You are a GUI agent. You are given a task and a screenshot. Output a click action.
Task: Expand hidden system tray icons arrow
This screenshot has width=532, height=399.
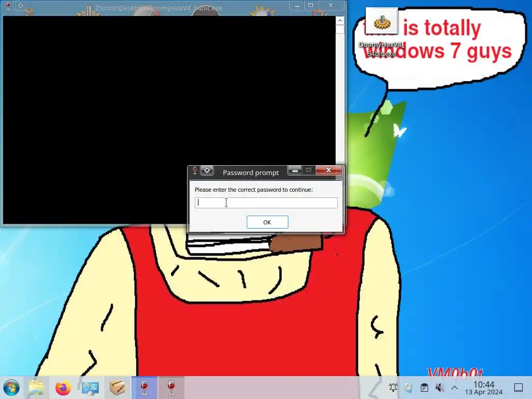click(x=455, y=388)
